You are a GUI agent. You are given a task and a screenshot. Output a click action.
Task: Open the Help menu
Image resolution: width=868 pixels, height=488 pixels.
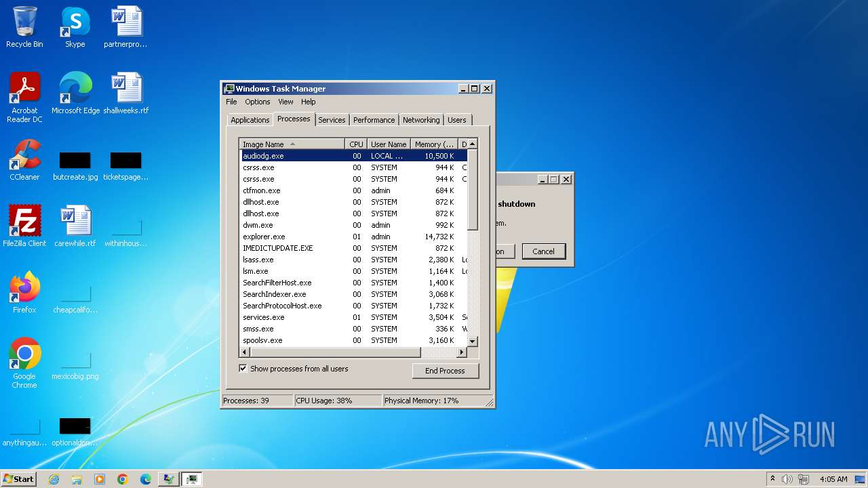(308, 102)
